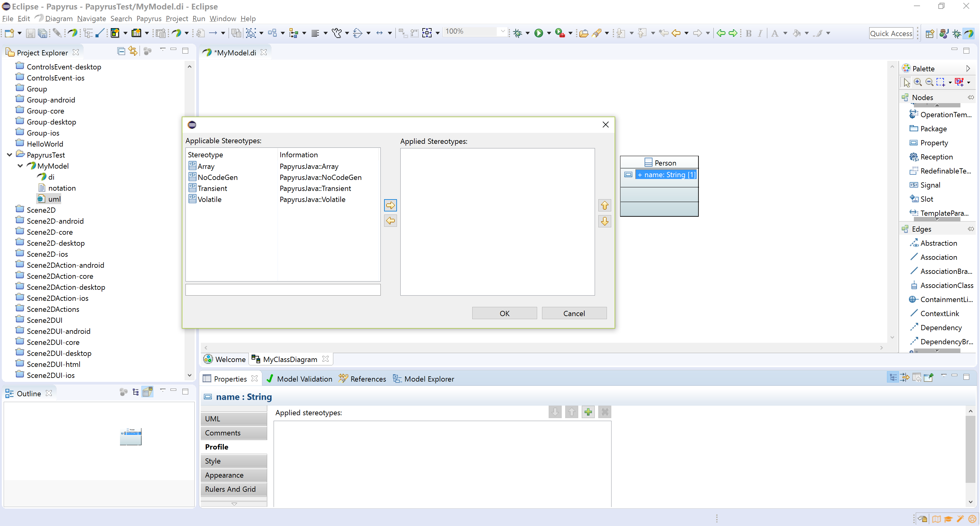
Task: Click the Run green play button
Action: tap(539, 33)
